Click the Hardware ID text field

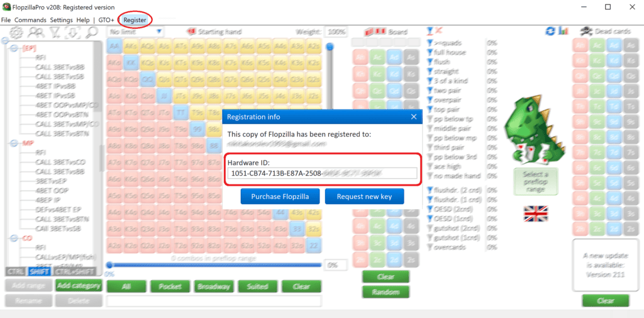pos(323,173)
